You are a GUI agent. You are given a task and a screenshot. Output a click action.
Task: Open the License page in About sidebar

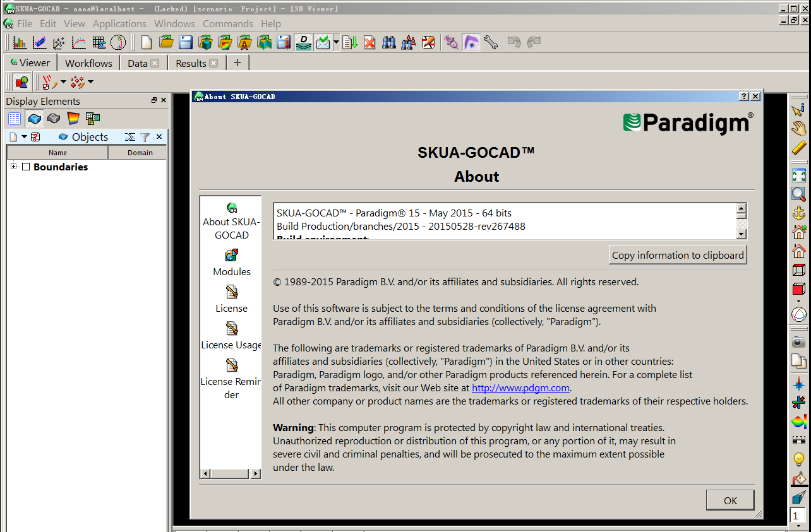232,300
